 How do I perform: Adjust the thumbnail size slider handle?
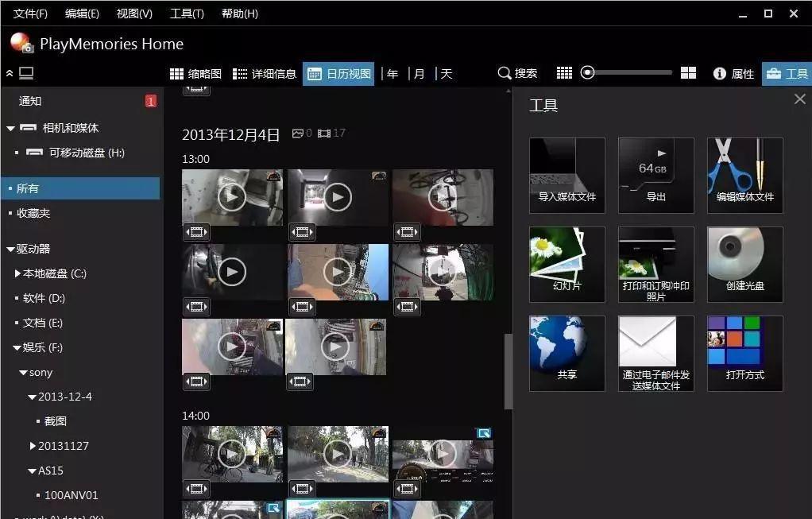coord(587,72)
